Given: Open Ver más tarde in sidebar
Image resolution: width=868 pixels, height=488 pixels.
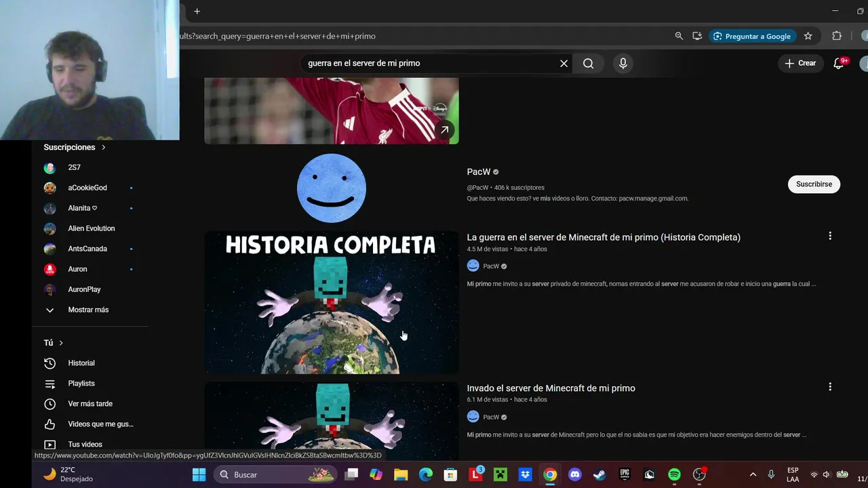Looking at the screenshot, I should [89, 404].
